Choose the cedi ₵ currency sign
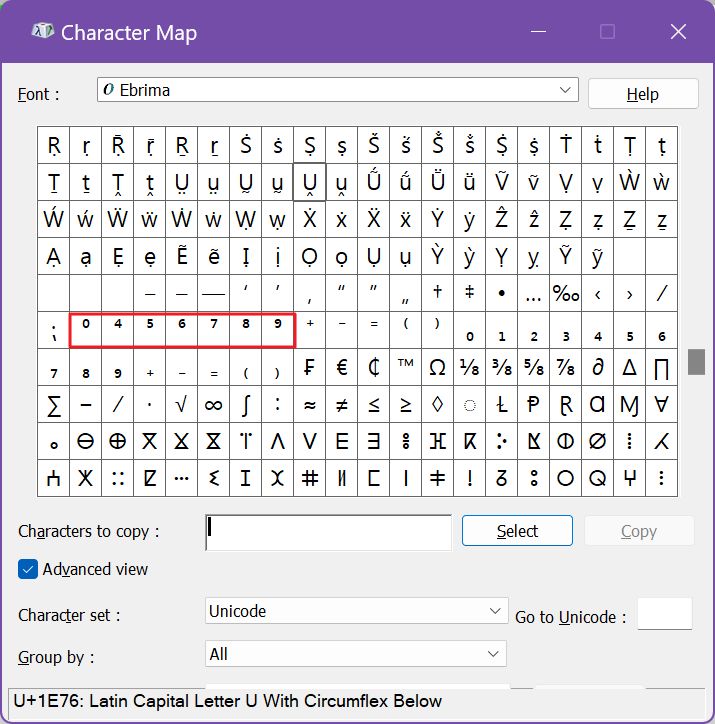This screenshot has height=724, width=715. [x=373, y=367]
